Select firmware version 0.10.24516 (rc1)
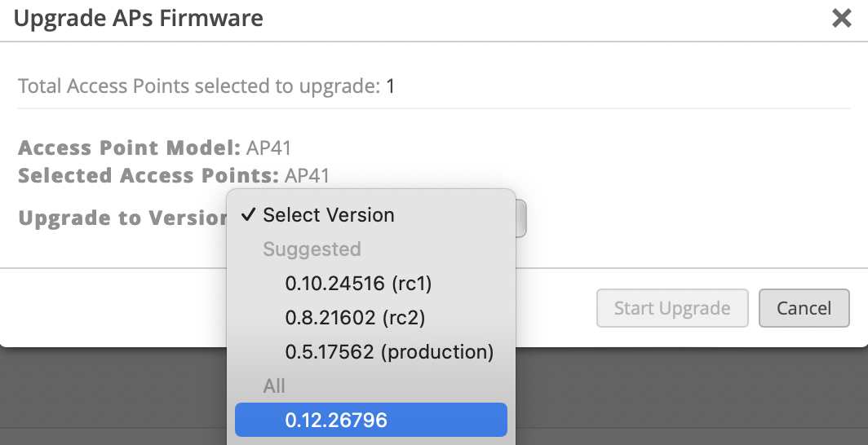Image resolution: width=868 pixels, height=445 pixels. click(358, 284)
